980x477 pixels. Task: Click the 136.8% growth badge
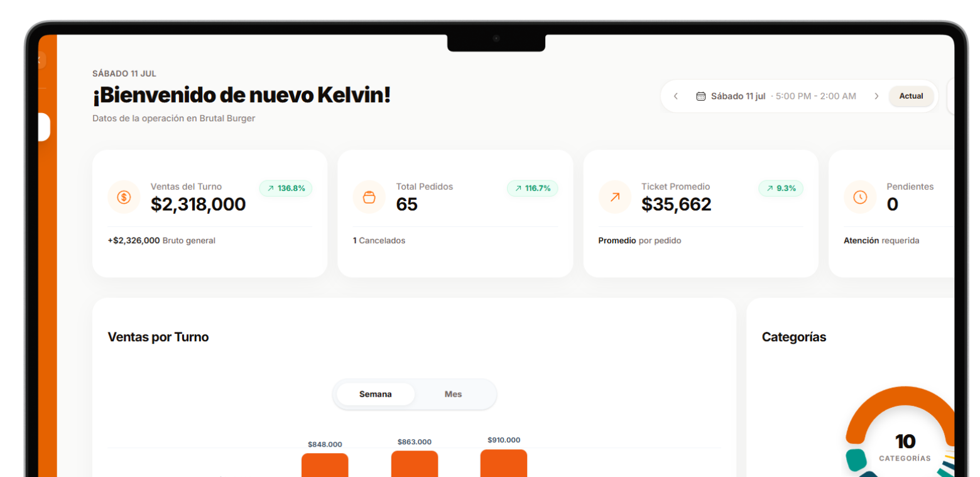pos(286,188)
